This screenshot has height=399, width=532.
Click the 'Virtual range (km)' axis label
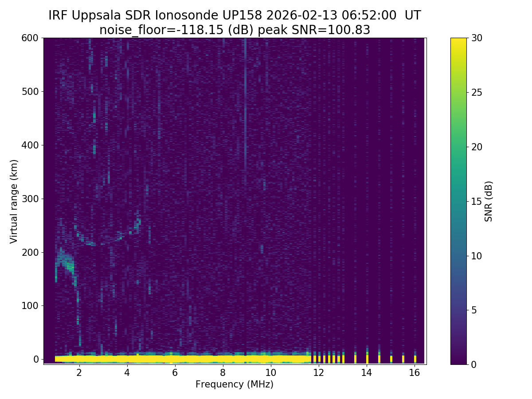(x=14, y=201)
